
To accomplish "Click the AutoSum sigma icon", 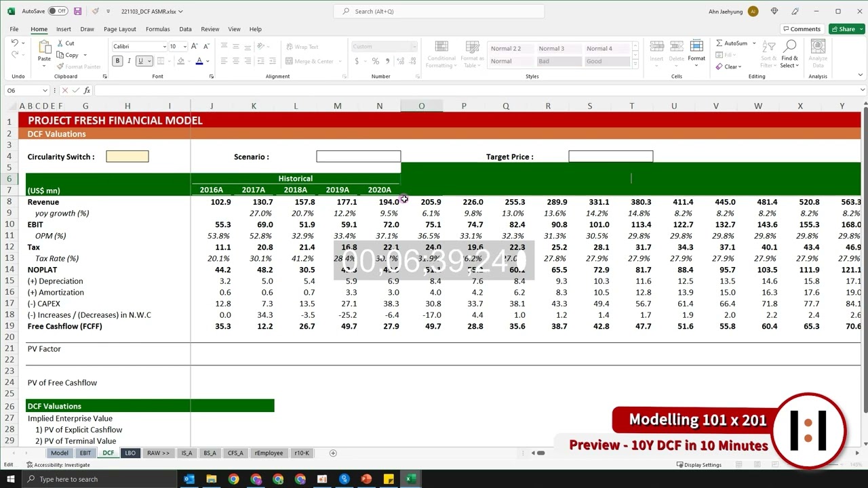I will (x=719, y=43).
